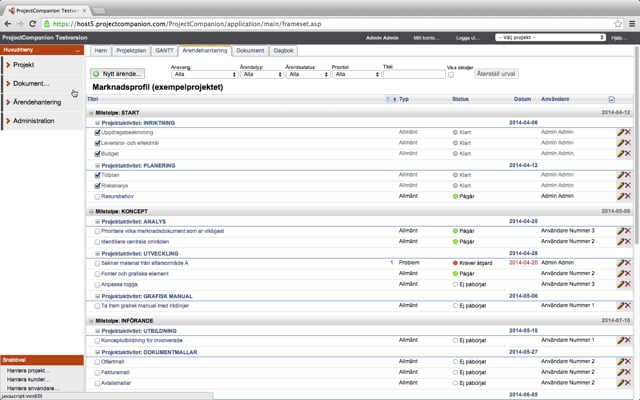Open the 'Välj projekt' project selector
Screen dimensions: 640x400
[x=550, y=38]
